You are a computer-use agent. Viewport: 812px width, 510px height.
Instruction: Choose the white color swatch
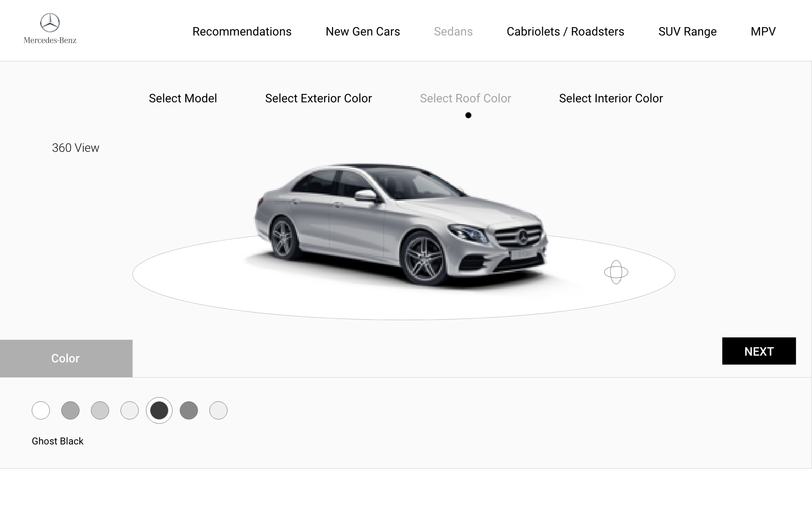pyautogui.click(x=41, y=410)
